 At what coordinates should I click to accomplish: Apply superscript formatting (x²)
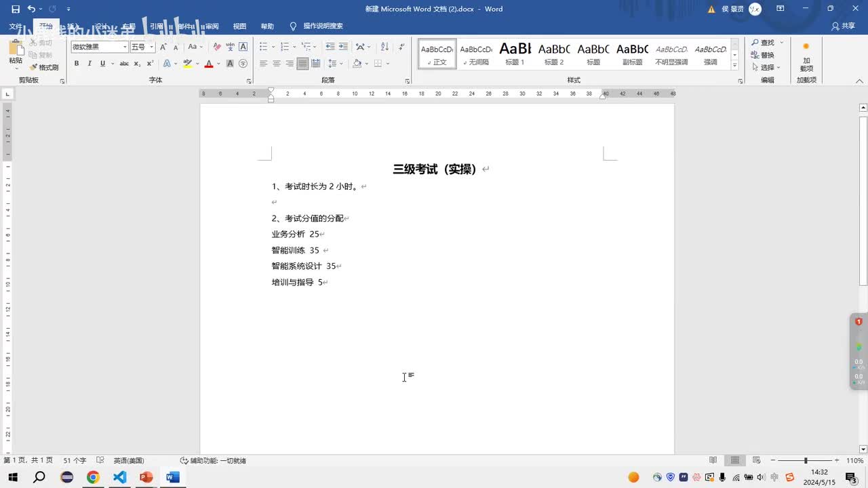coord(149,64)
